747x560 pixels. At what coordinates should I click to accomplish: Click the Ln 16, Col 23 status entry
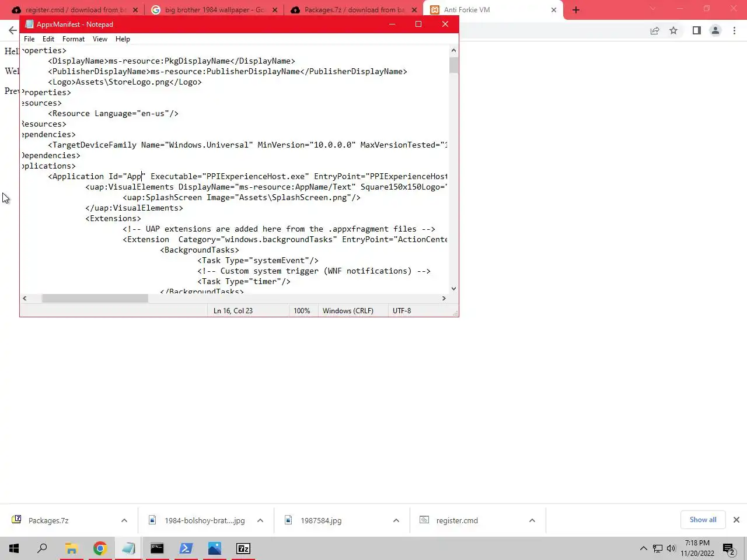(233, 311)
